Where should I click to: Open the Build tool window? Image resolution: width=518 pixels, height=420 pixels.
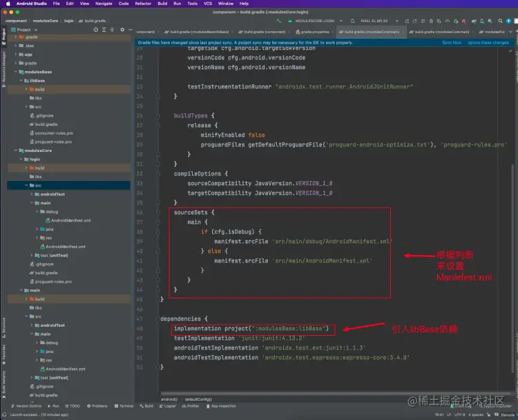click(146, 406)
